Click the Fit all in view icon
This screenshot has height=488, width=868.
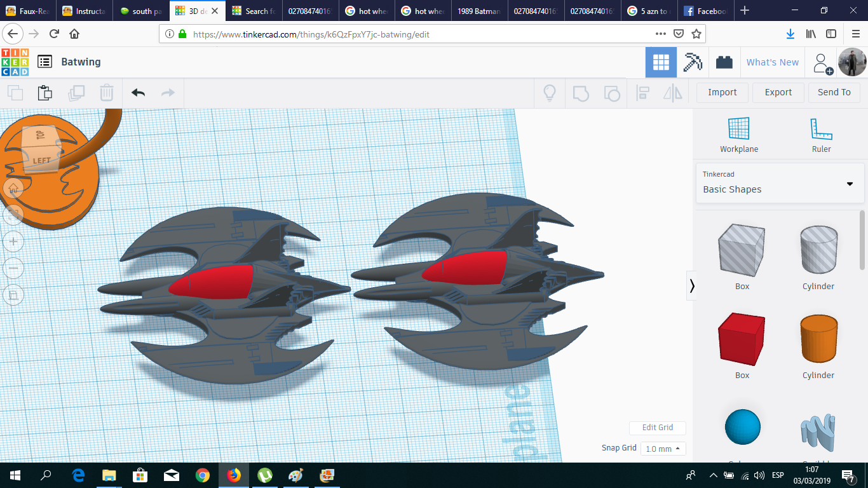(13, 215)
